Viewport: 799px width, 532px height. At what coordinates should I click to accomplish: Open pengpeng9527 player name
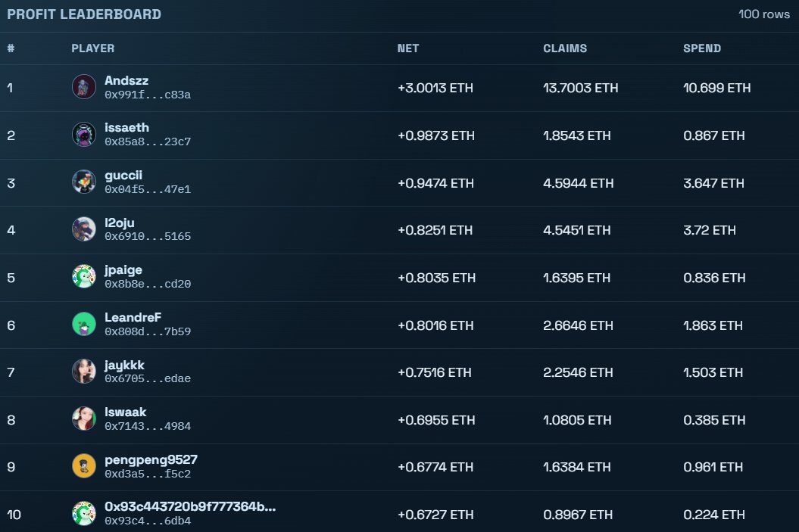(x=151, y=459)
